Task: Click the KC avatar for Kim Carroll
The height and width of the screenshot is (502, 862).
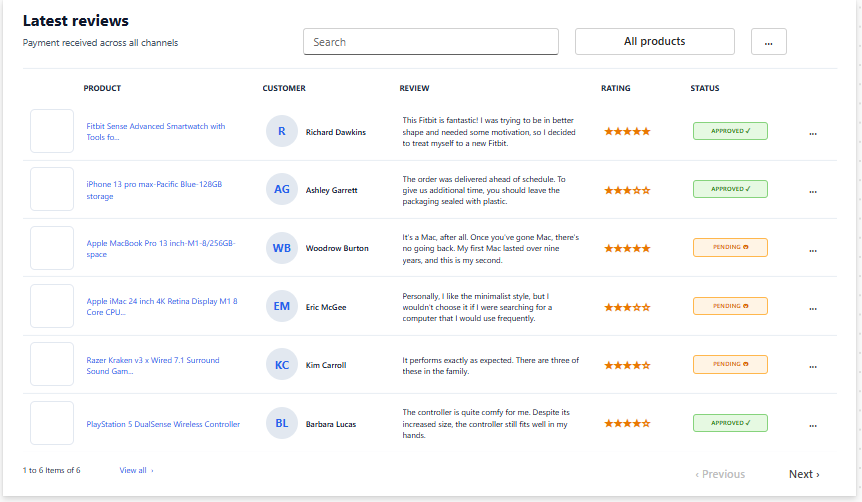Action: pyautogui.click(x=281, y=365)
